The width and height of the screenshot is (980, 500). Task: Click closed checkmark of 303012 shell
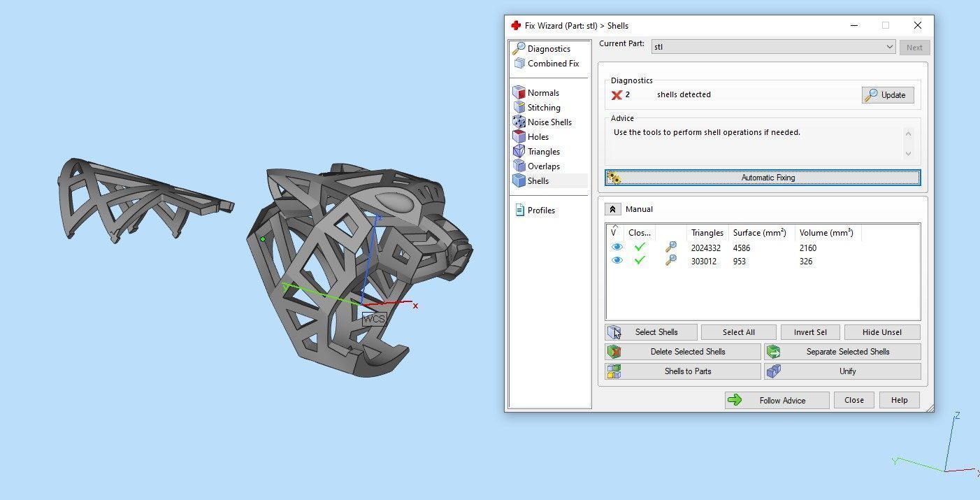639,261
